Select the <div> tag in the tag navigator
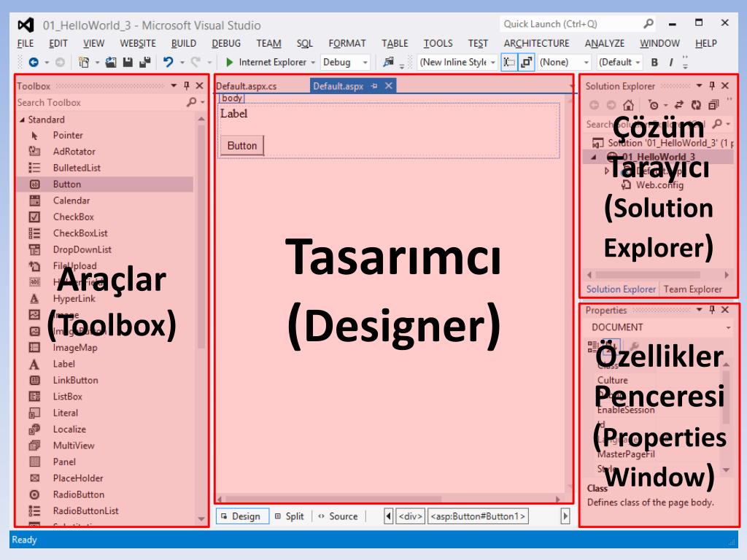Image resolution: width=747 pixels, height=560 pixels. pyautogui.click(x=410, y=516)
